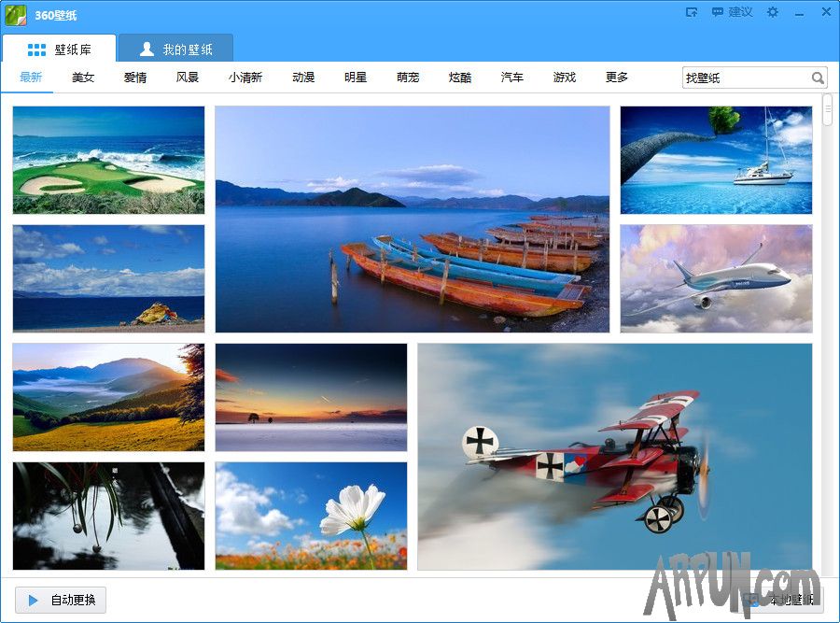Open the sunset horizon wallpaper
This screenshot has height=623, width=840.
tap(311, 397)
